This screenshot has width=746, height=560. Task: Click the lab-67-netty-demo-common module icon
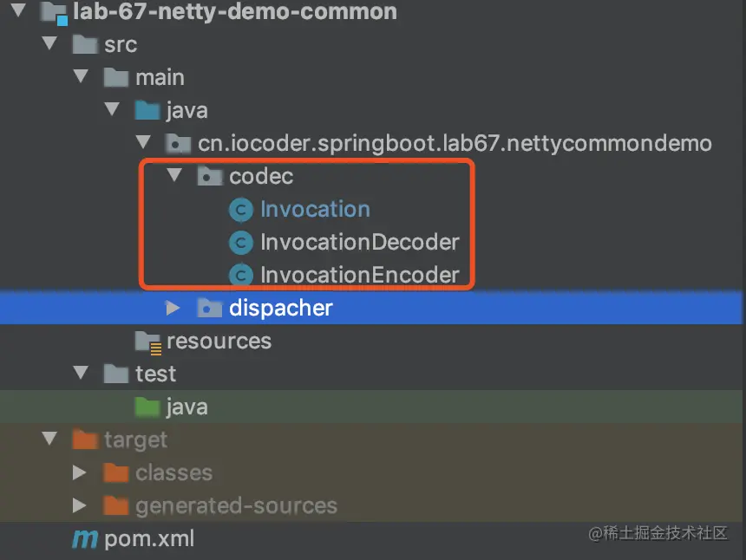coord(54,12)
